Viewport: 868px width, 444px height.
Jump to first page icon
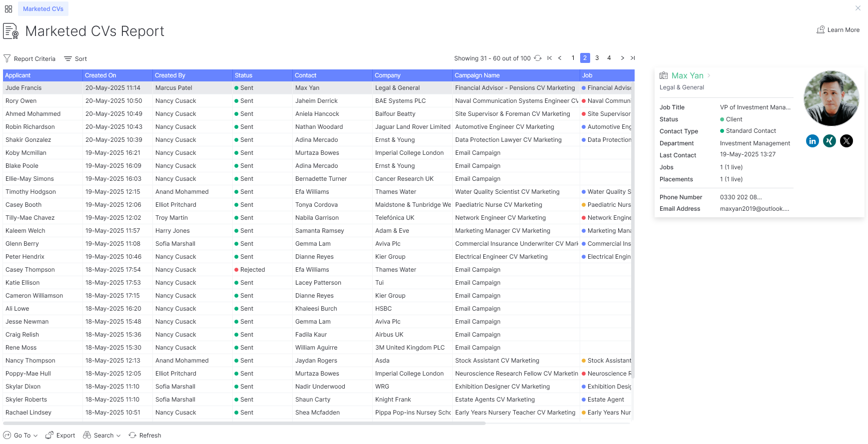(550, 58)
